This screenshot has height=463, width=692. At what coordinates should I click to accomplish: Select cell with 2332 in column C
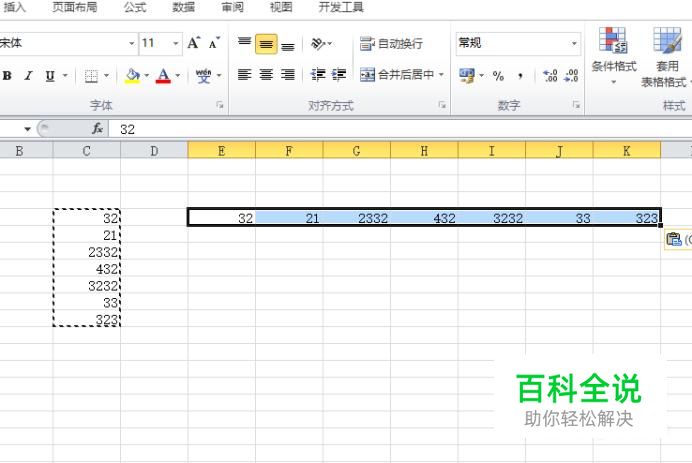pos(86,252)
